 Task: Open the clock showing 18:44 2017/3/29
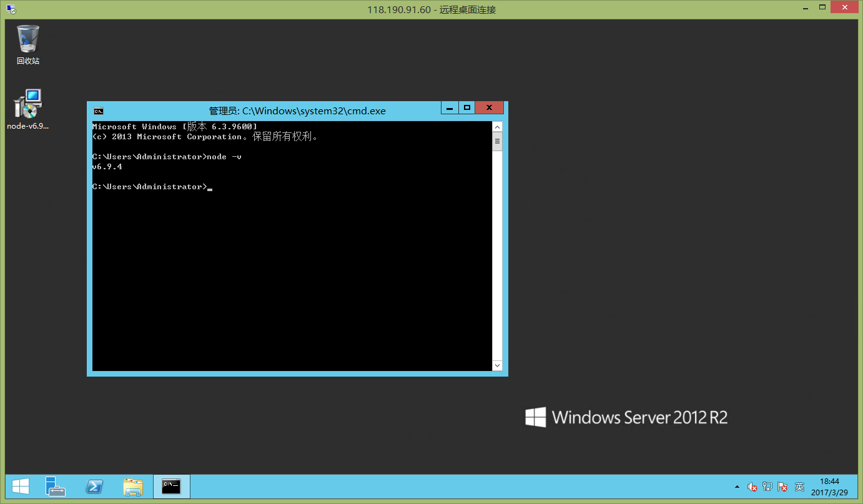(x=829, y=487)
